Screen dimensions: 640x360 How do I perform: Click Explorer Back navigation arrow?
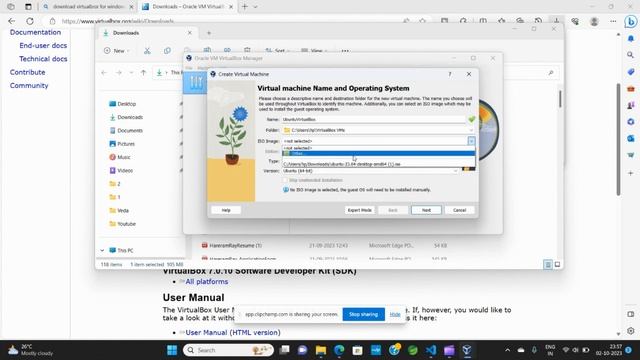pos(104,73)
